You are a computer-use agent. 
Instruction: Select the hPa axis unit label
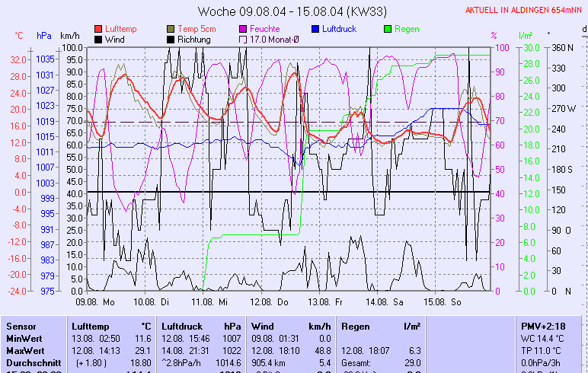pyautogui.click(x=44, y=36)
